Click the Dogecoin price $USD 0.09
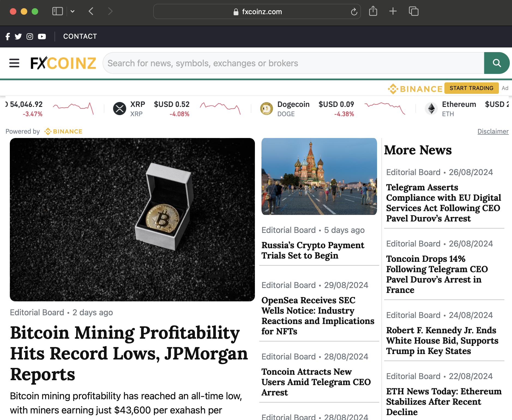This screenshot has width=512, height=420. coord(336,104)
